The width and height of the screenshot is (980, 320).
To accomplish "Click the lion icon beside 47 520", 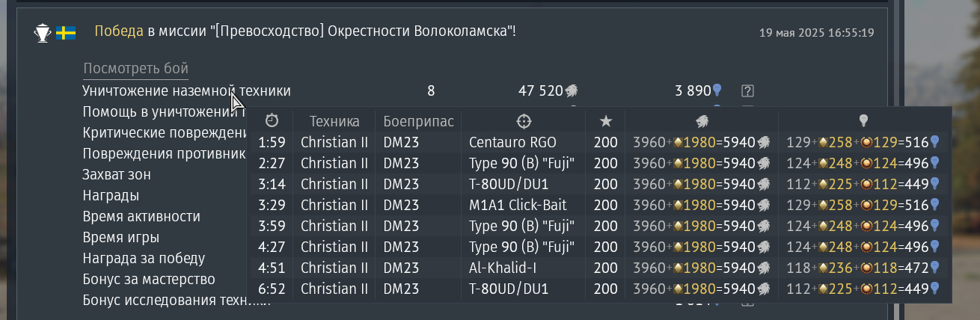I will click(572, 91).
